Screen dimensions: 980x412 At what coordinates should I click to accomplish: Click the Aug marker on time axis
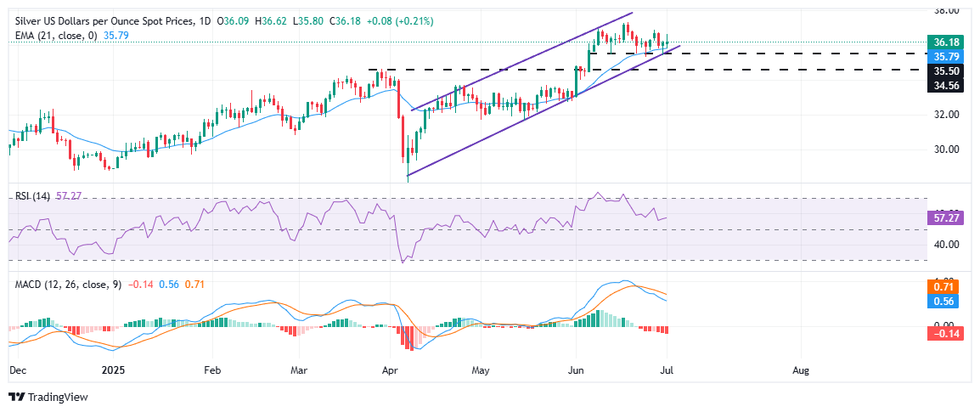799,370
